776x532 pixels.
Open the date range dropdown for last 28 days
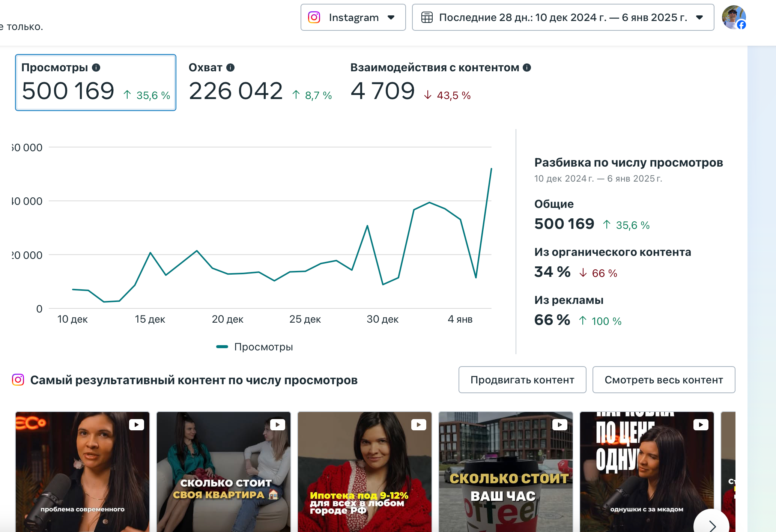[x=563, y=17]
